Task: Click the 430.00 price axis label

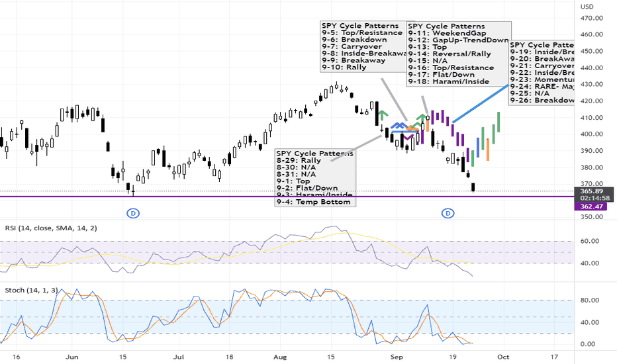Action: point(591,84)
